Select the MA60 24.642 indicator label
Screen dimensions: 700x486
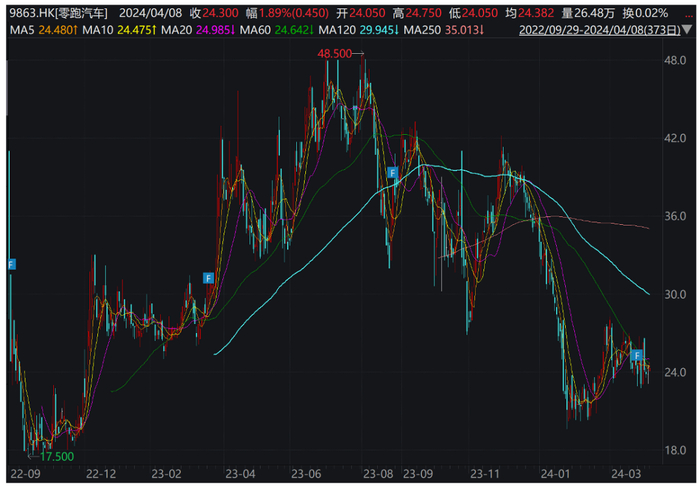[x=277, y=30]
